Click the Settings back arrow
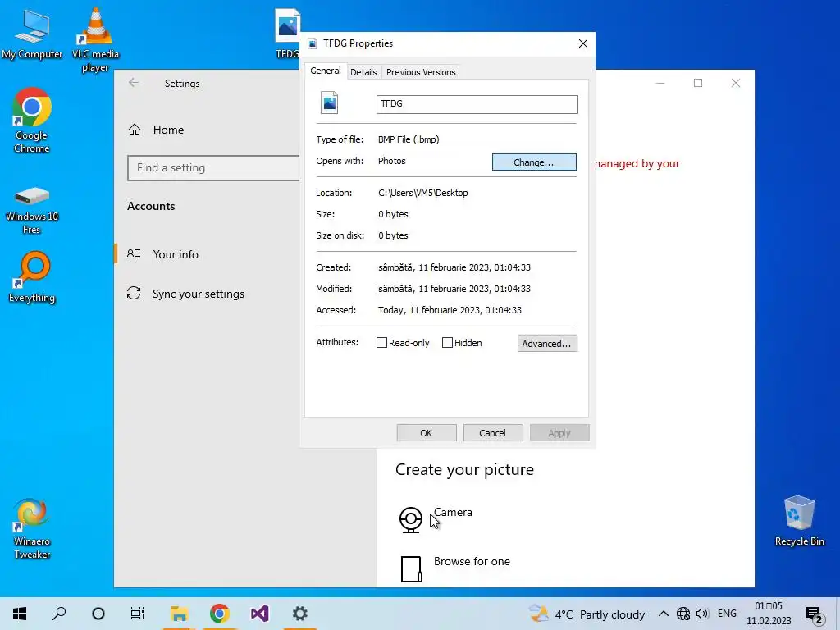The height and width of the screenshot is (630, 840). coord(134,83)
